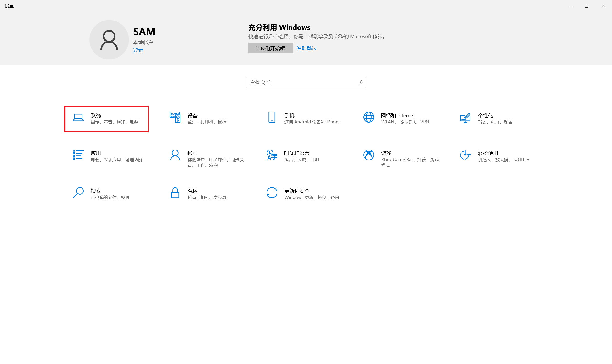Open the 手机 phone icon
This screenshot has height=364, width=612.
(x=272, y=117)
